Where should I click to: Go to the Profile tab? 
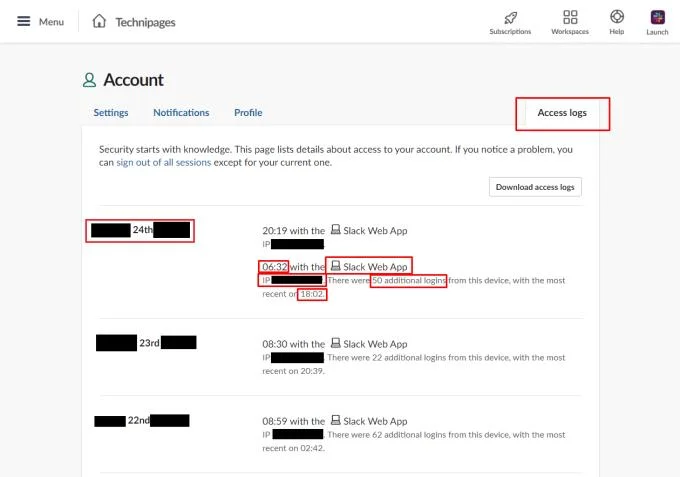pyautogui.click(x=248, y=113)
